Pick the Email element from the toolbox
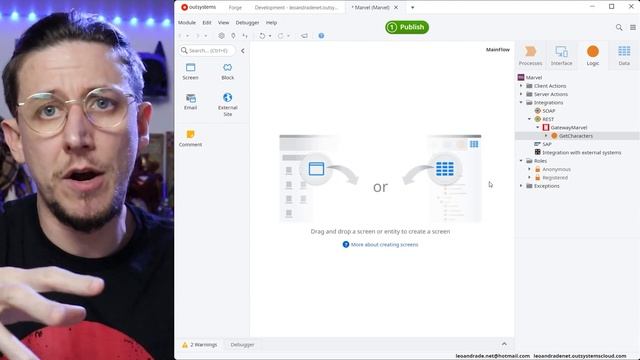Image resolution: width=640 pixels, height=360 pixels. point(190,102)
